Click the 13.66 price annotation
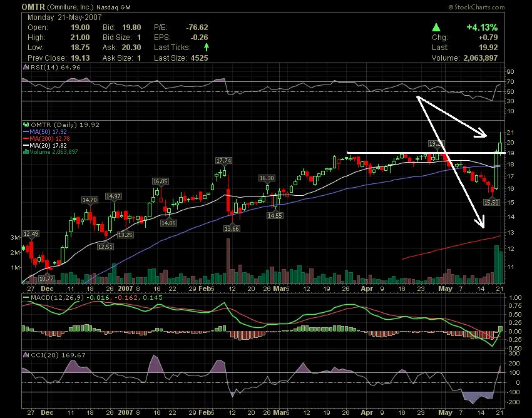Viewport: 532px width, 418px height. [x=232, y=228]
